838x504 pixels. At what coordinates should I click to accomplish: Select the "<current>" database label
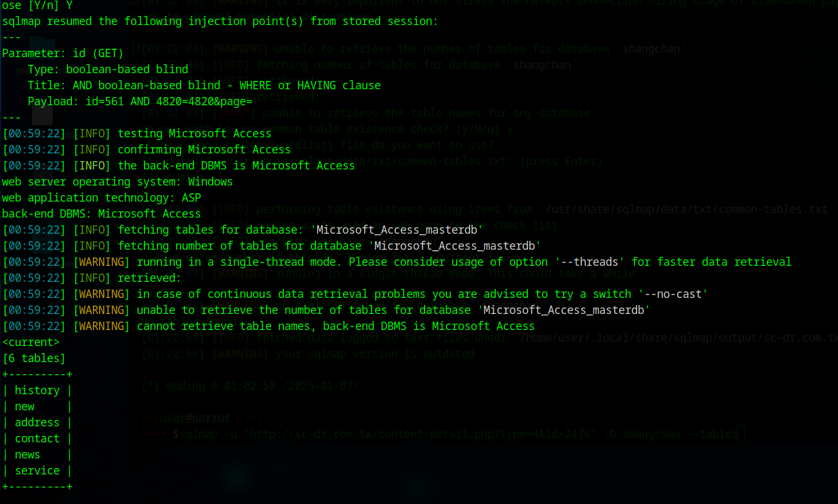click(x=31, y=342)
